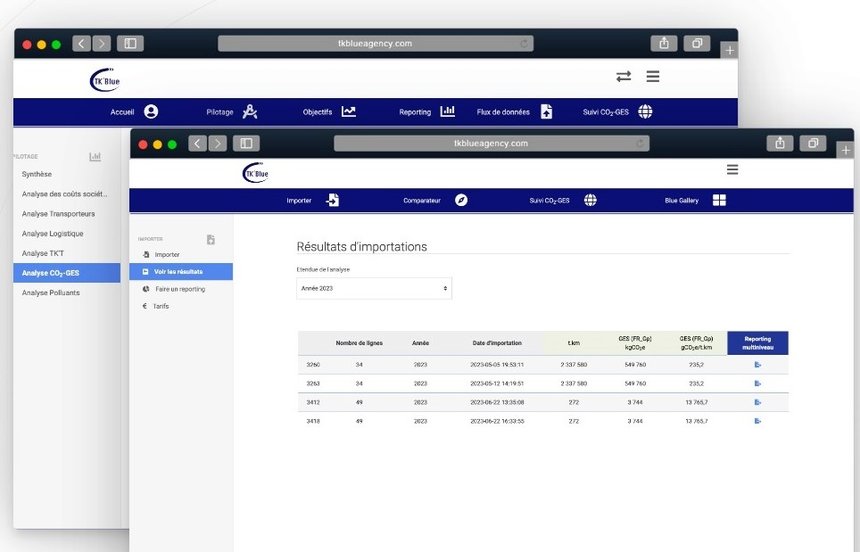Viewport: 860px width, 552px height.
Task: Click the Reporting multiniveau column header
Action: pyautogui.click(x=757, y=343)
